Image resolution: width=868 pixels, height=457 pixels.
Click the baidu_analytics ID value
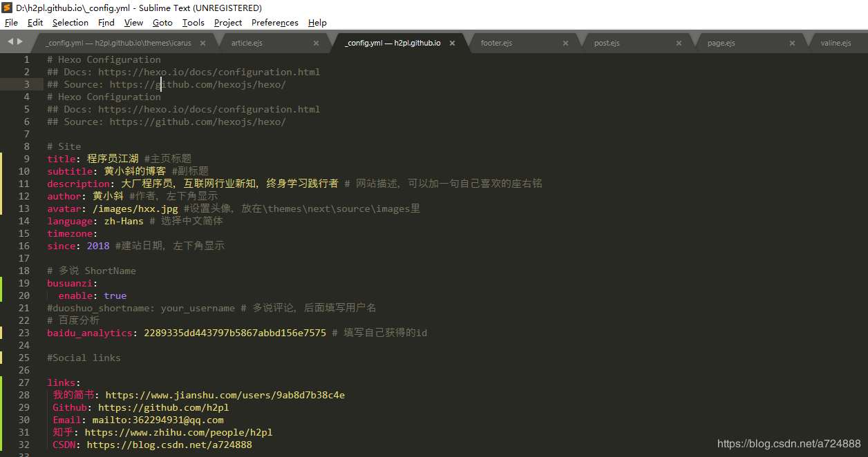tap(235, 333)
